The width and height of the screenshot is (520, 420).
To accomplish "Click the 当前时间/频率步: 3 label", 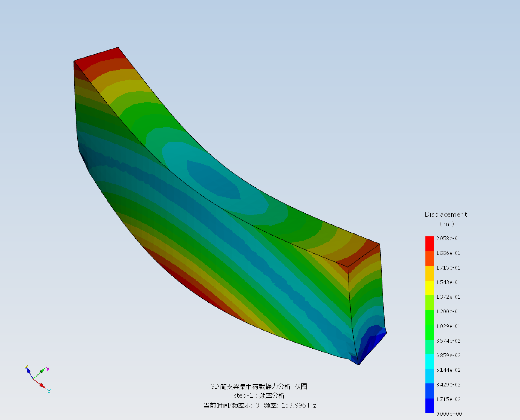I will pos(231,406).
